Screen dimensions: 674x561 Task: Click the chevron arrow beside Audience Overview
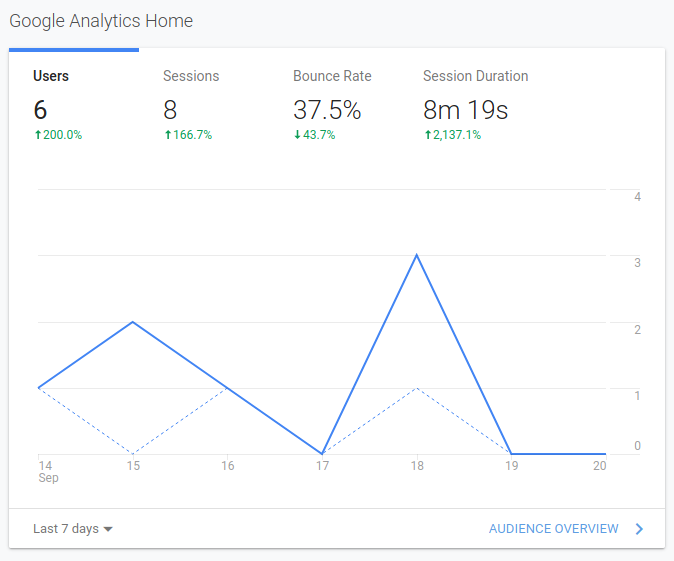pyautogui.click(x=639, y=529)
